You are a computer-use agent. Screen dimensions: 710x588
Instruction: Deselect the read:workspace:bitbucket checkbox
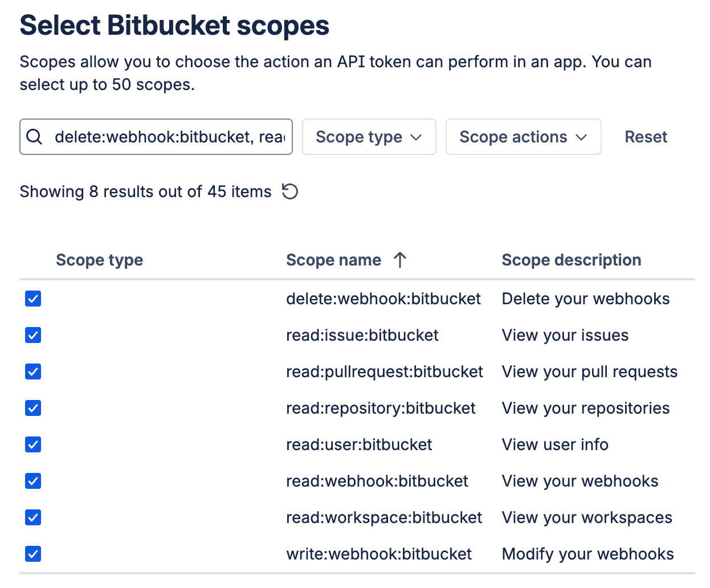tap(33, 517)
